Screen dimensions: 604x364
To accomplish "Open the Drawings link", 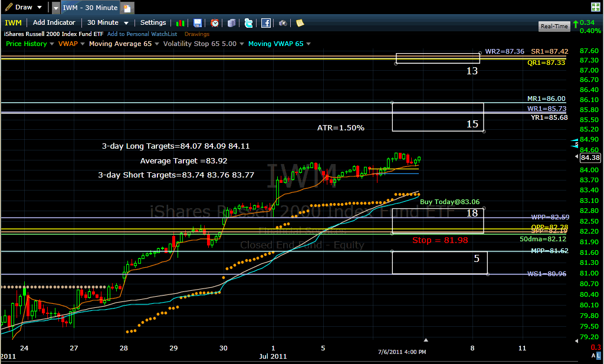I will pos(197,34).
